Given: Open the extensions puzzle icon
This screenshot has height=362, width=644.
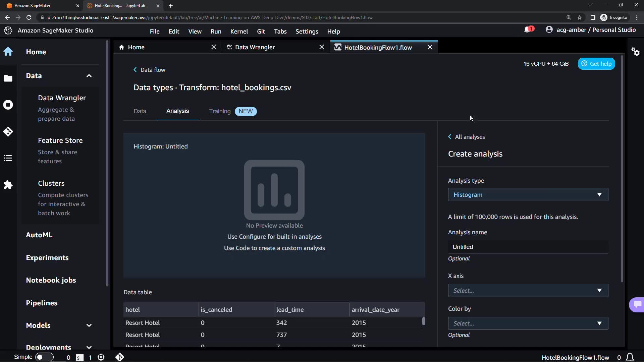Looking at the screenshot, I should 8,185.
